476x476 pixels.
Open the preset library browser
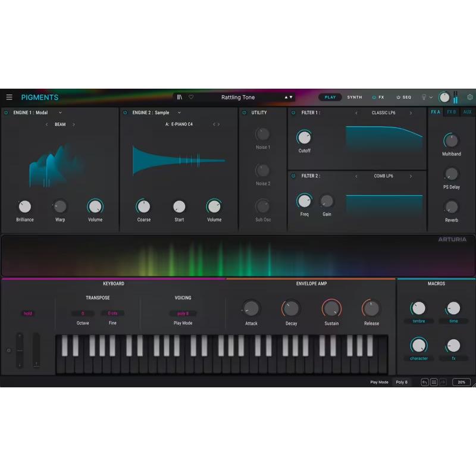tap(180, 97)
